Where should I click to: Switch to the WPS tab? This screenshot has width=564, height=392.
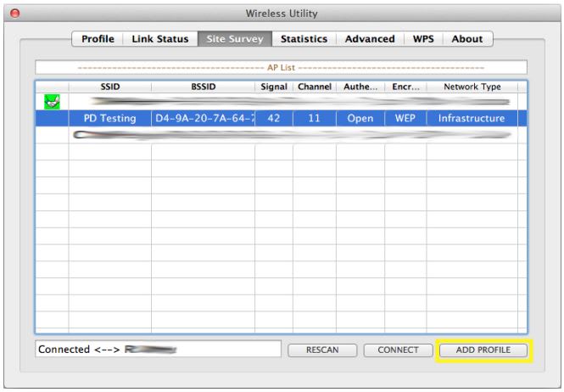tap(423, 39)
